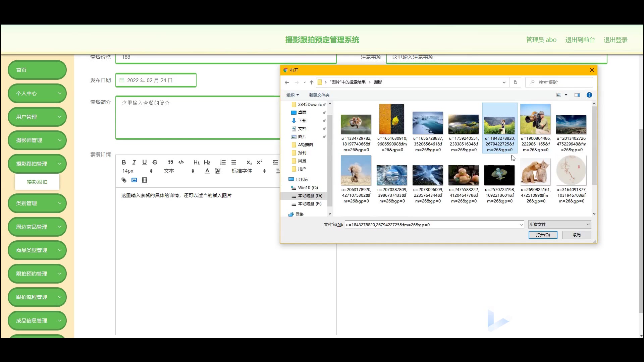Click the 取消 button

click(576, 235)
